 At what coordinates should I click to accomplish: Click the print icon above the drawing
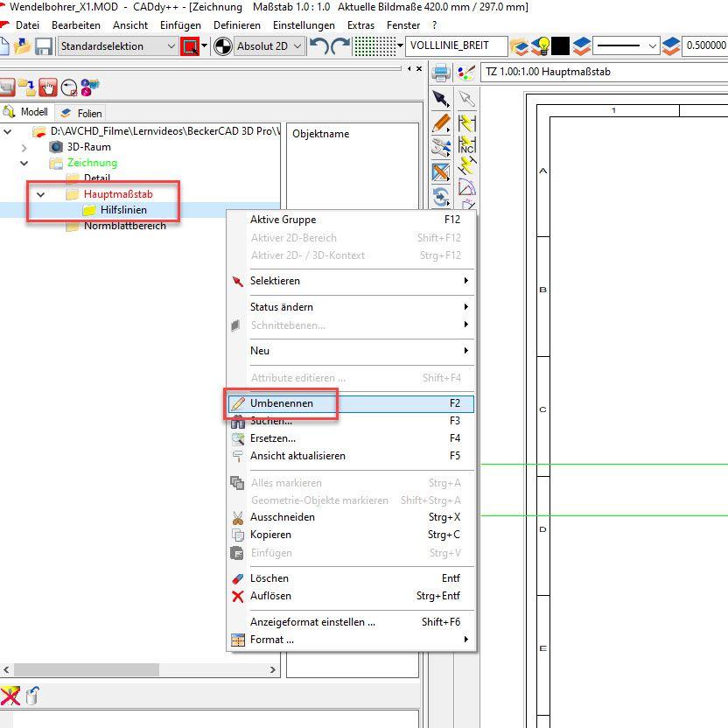pos(441,72)
